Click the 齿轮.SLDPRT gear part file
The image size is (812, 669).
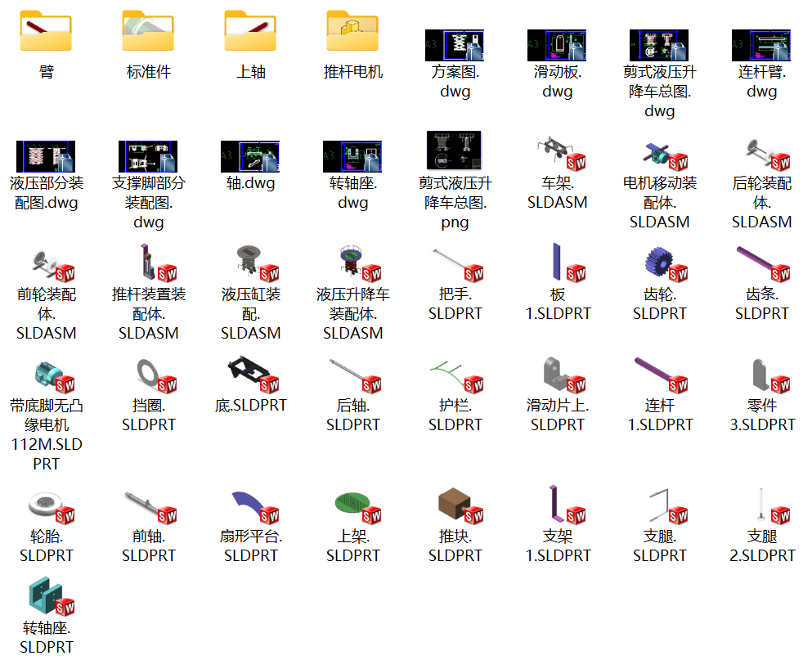(x=659, y=263)
